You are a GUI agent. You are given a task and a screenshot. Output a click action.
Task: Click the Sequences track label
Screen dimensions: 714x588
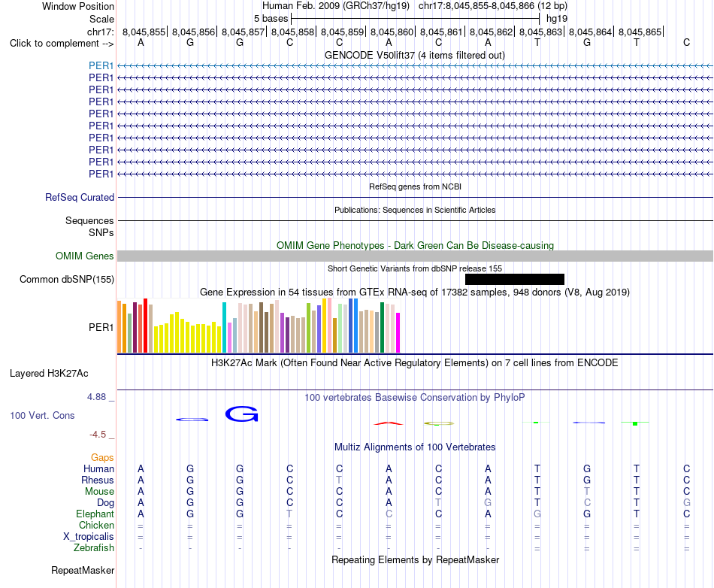(89, 220)
